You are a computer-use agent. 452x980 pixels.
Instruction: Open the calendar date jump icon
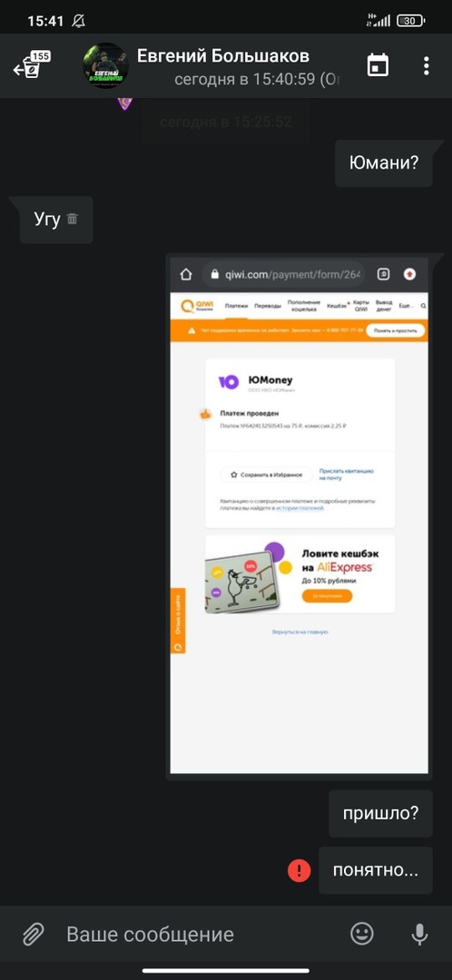(378, 65)
